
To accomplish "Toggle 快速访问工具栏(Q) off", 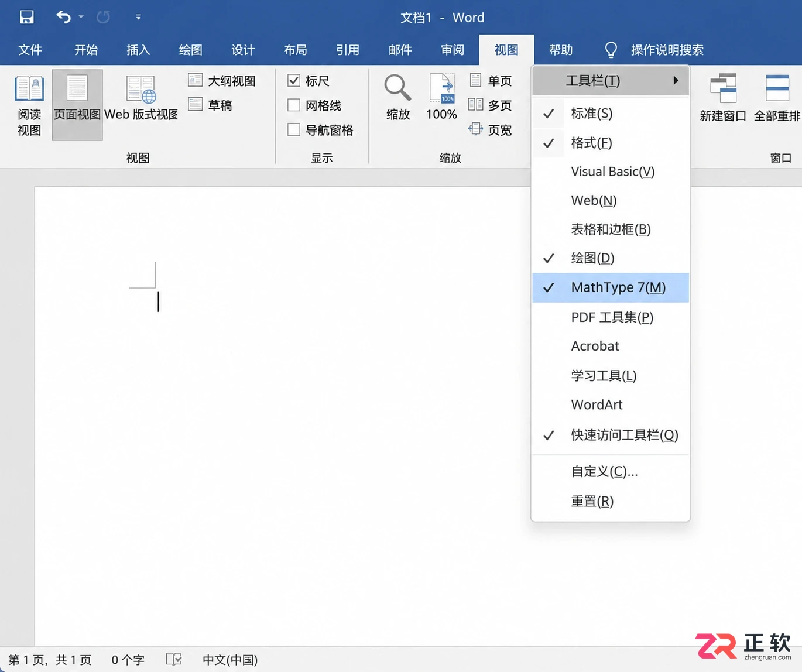I will [x=611, y=435].
